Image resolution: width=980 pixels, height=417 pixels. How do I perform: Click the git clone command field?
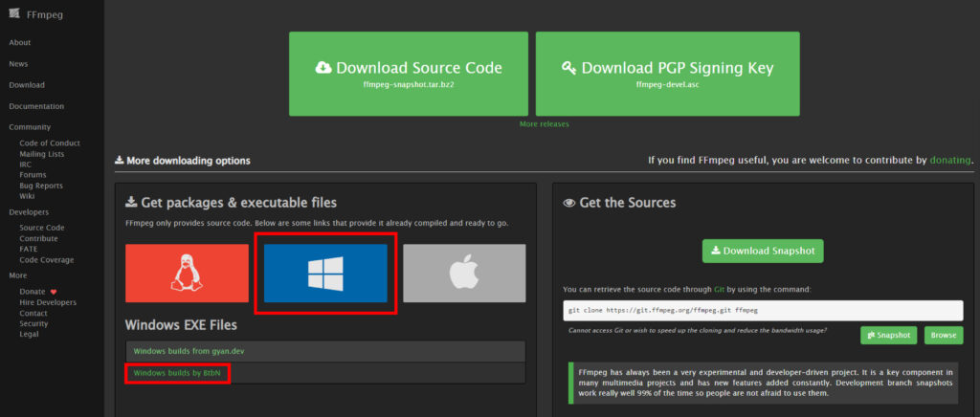tap(763, 310)
